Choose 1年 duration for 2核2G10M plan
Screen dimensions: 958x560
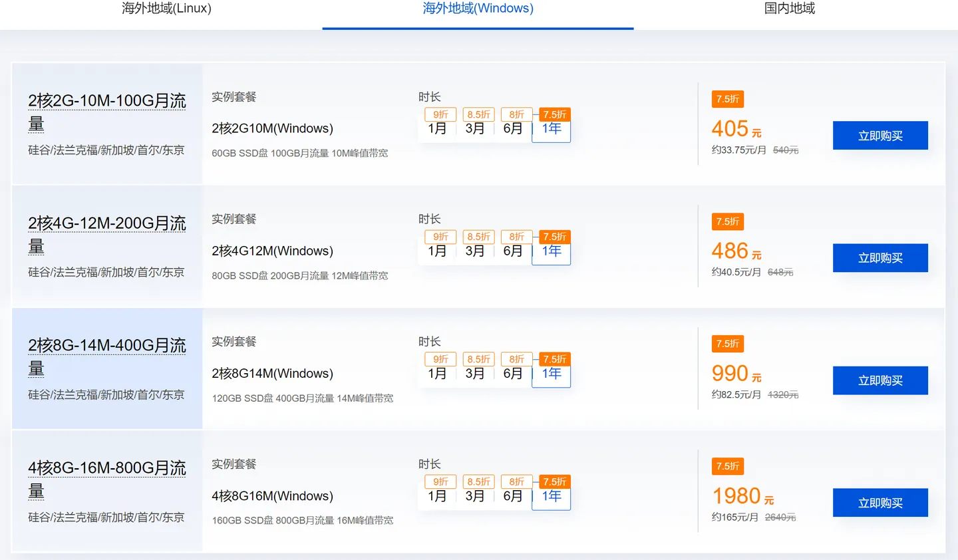click(552, 128)
